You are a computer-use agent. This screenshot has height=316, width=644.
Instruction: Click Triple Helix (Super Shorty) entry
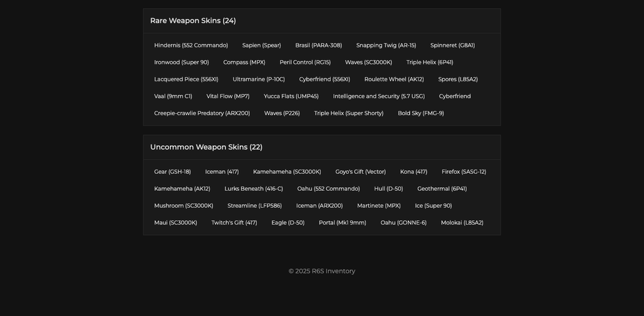(349, 113)
